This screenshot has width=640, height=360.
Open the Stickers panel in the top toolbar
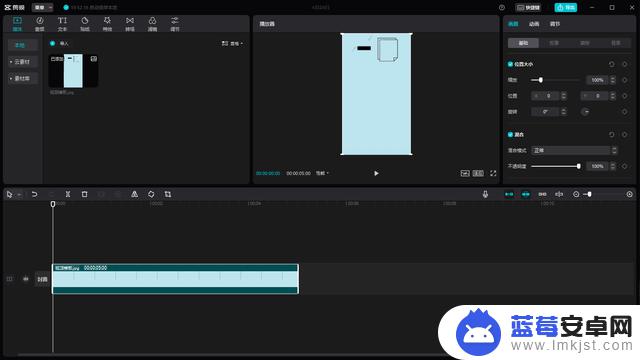(84, 24)
